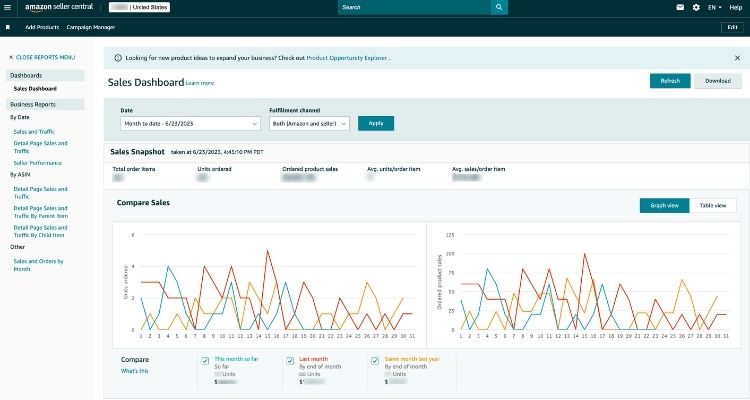The width and height of the screenshot is (750, 400).
Task: Expand the Fulfillment channel dropdown
Action: coord(309,123)
